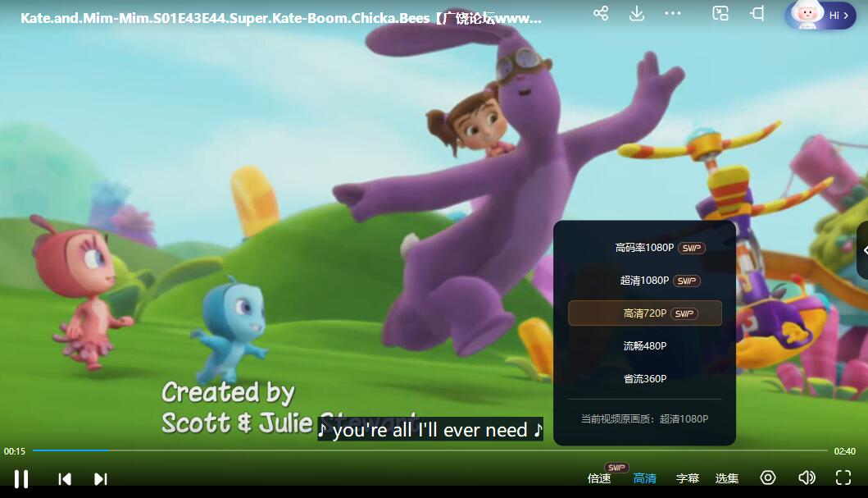
Task: Select 流畅480P quality option
Action: [x=645, y=345]
